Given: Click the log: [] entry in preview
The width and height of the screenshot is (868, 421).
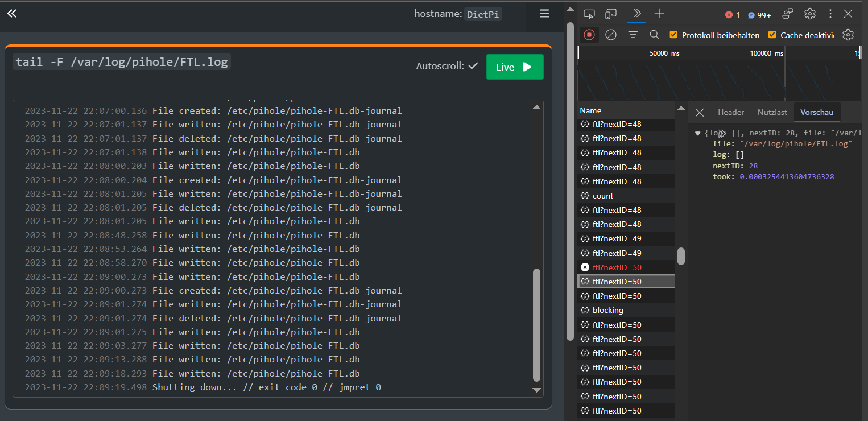Looking at the screenshot, I should point(729,155).
